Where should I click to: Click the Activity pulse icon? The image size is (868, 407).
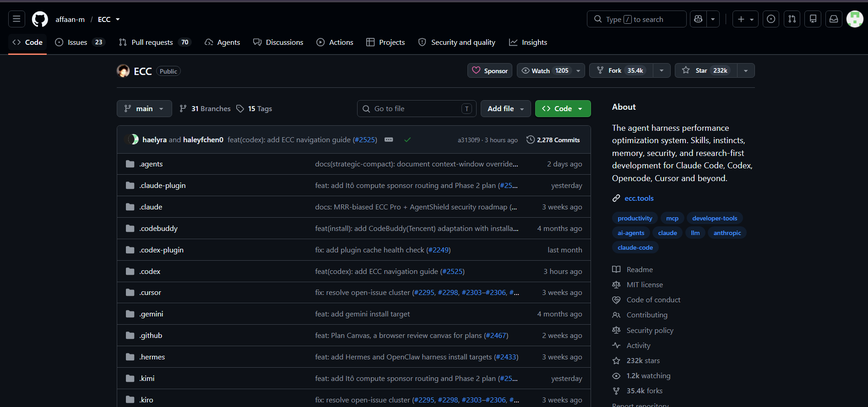pos(616,345)
